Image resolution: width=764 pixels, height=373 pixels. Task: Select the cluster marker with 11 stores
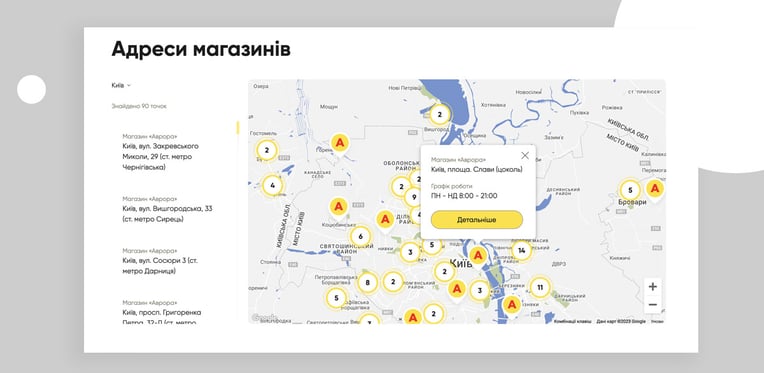[x=539, y=287]
